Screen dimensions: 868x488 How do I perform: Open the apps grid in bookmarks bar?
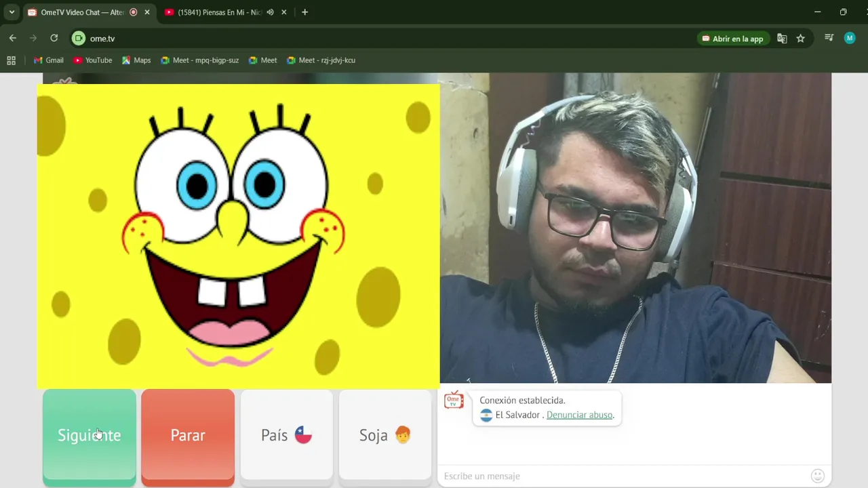click(12, 60)
